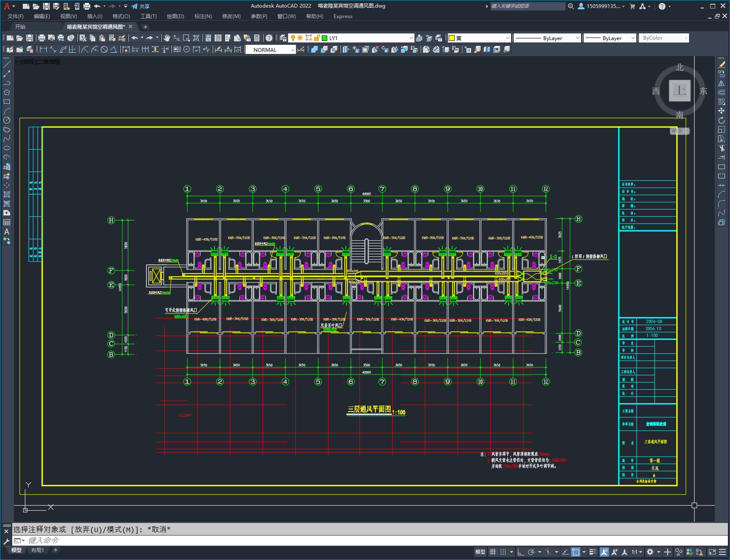Image resolution: width=730 pixels, height=560 pixels.
Task: Toggle layer LY1 on/off lightbulb
Action: (293, 38)
